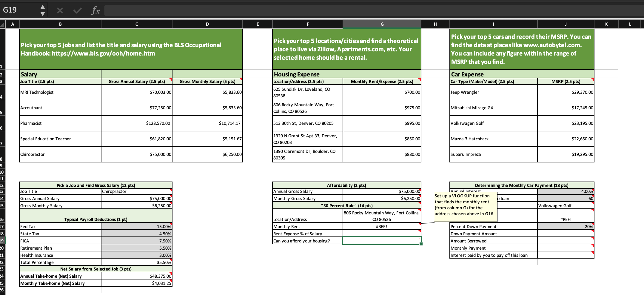Screen dimensions: 644x295
Task: Select the empty Down Payment Amount value cell
Action: pyautogui.click(x=566, y=234)
